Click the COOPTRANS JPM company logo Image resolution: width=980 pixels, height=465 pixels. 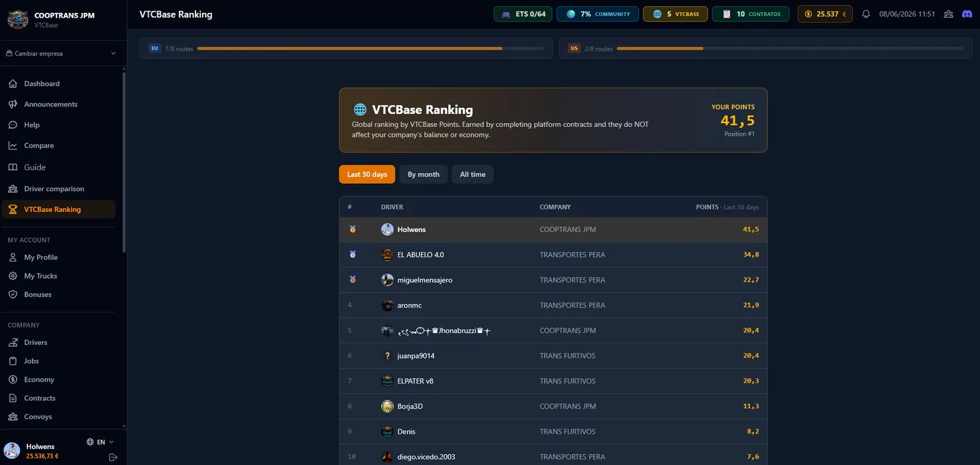[x=18, y=20]
